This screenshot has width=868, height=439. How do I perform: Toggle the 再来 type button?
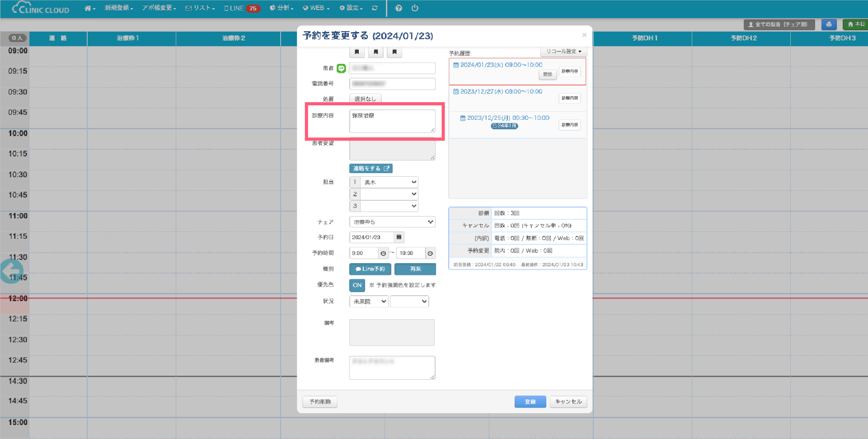coord(415,269)
